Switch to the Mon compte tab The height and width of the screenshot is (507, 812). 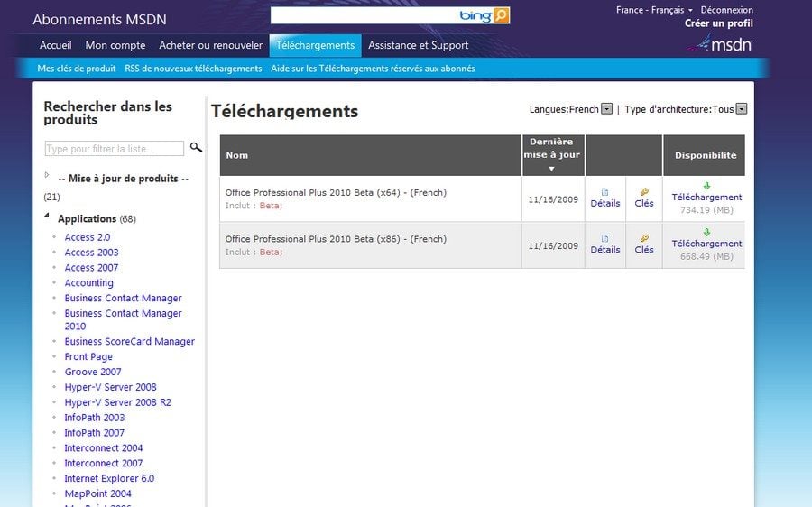tap(115, 45)
